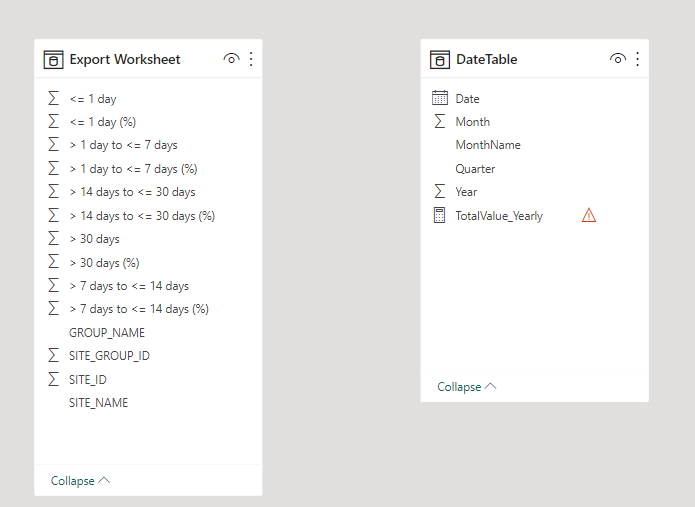This screenshot has width=695, height=507.
Task: Select '> 14 days to <= 30 days' field name
Action: click(132, 192)
